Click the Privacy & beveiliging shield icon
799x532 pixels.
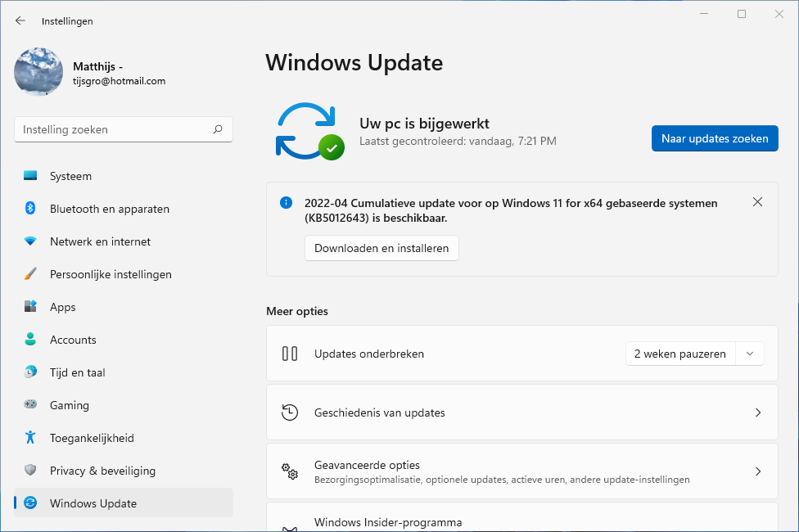pyautogui.click(x=30, y=471)
